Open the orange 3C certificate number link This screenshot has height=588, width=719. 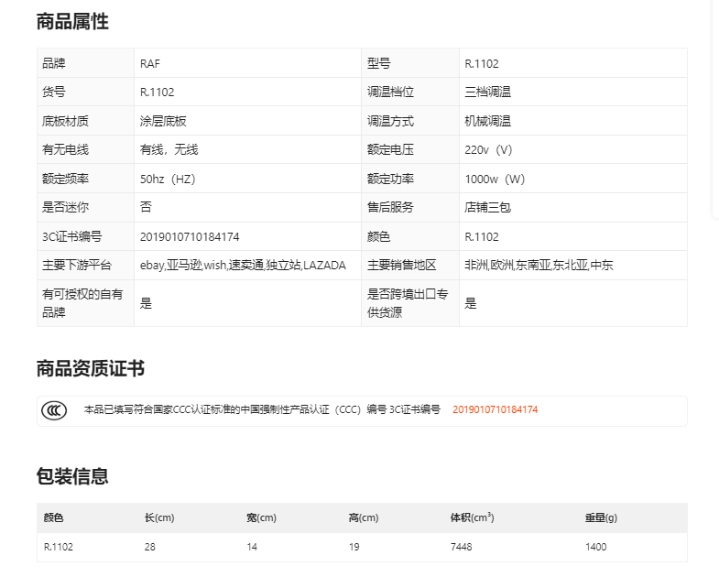point(495,409)
